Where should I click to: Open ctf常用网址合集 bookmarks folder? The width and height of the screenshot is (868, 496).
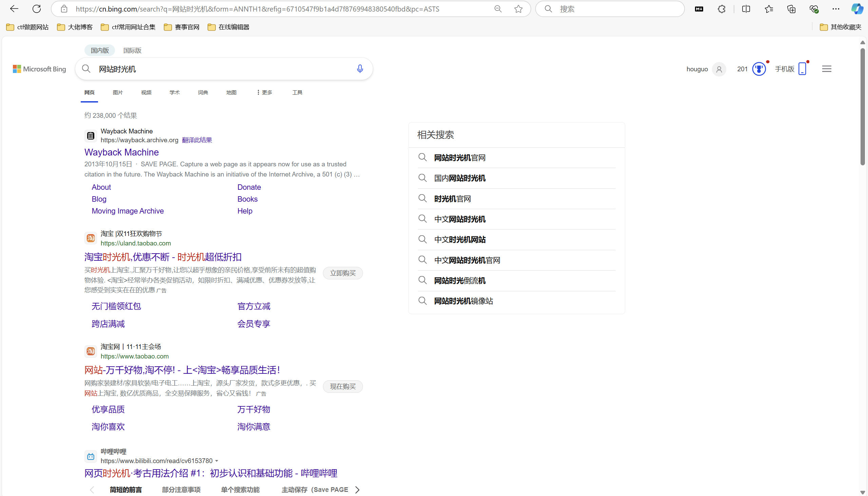point(128,27)
